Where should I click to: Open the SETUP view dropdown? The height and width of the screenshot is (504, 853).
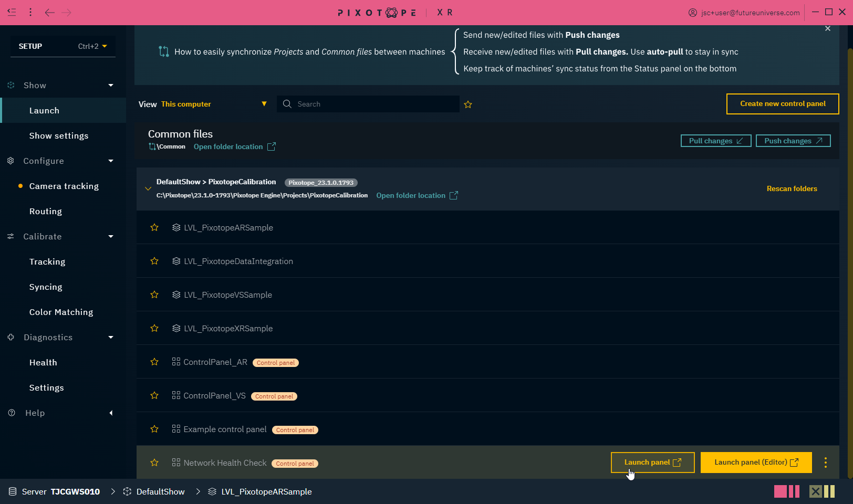tap(63, 46)
